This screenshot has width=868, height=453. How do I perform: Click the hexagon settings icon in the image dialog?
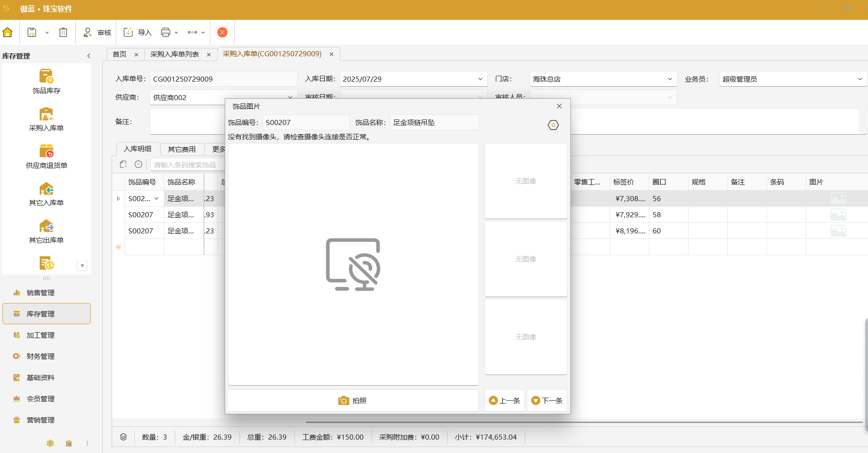point(553,125)
